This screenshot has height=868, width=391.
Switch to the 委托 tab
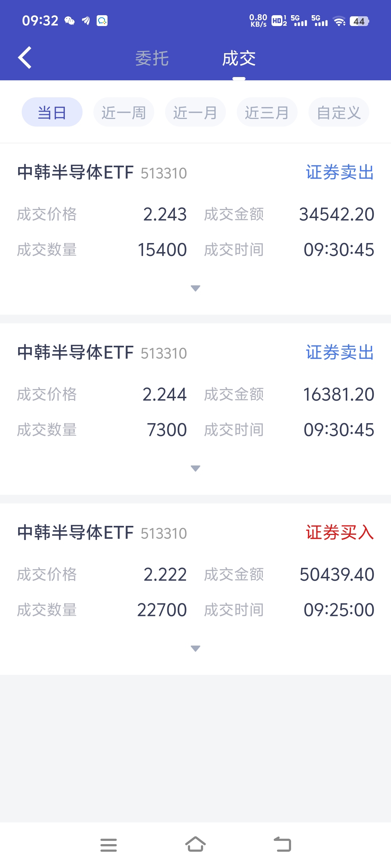coord(152,58)
